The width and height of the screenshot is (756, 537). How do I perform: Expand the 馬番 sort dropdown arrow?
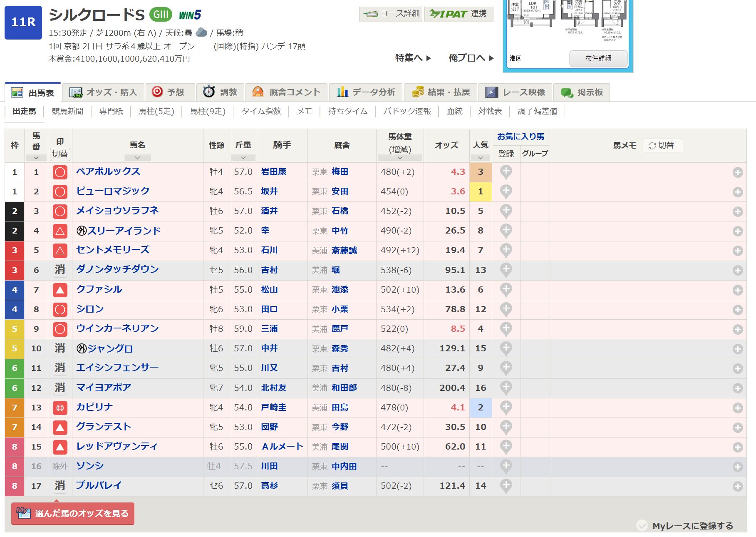(36, 158)
